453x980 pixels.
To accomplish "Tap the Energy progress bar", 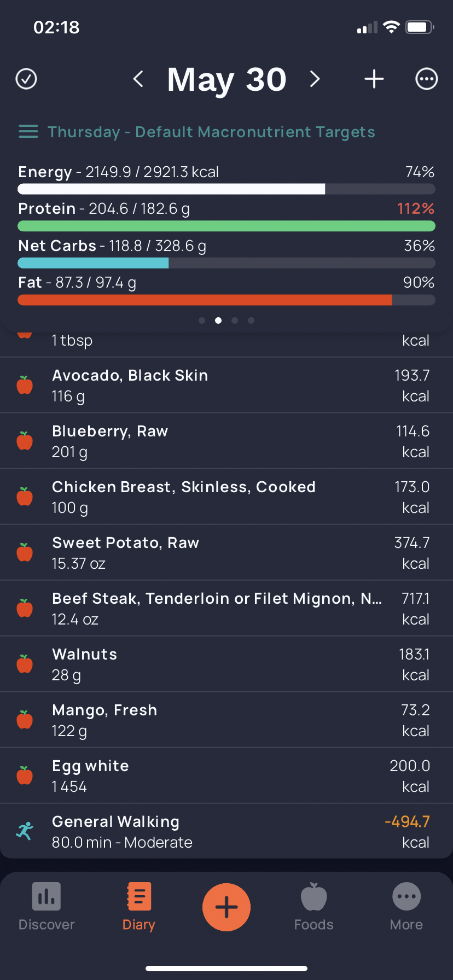I will [x=226, y=189].
